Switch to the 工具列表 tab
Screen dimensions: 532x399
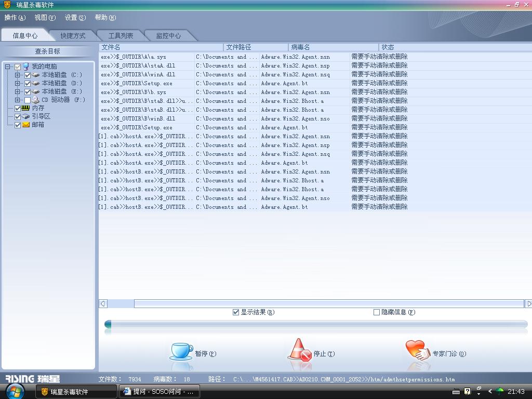(121, 36)
